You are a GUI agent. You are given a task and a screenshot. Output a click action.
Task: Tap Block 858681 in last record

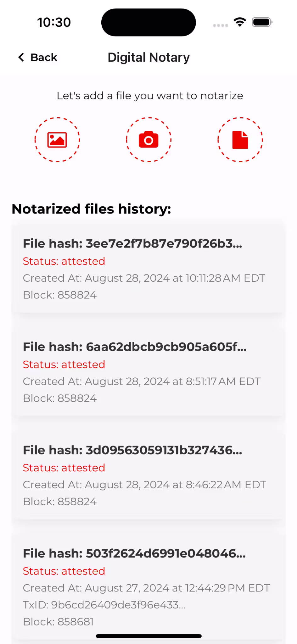coord(58,622)
